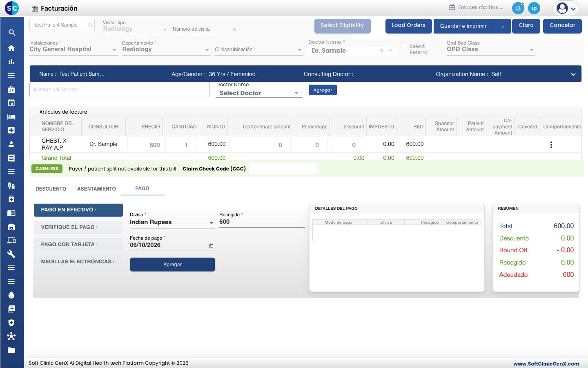Open three-dot menu for CHEST X-RAY row
This screenshot has width=588, height=368.
[x=551, y=145]
